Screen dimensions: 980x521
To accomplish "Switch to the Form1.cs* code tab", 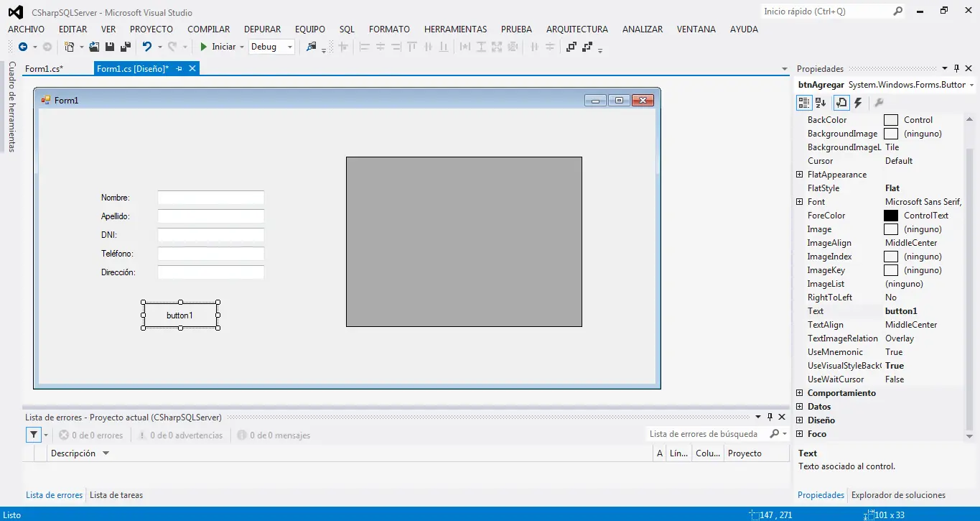I will pyautogui.click(x=44, y=69).
